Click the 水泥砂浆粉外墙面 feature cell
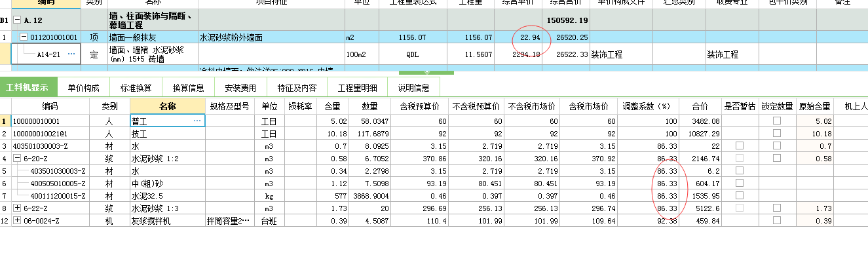 (271, 38)
